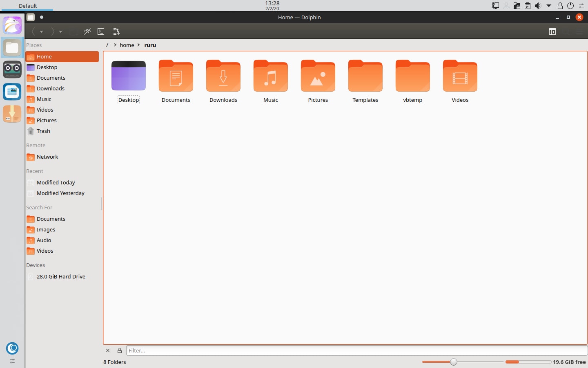Click the split view icon

(552, 31)
